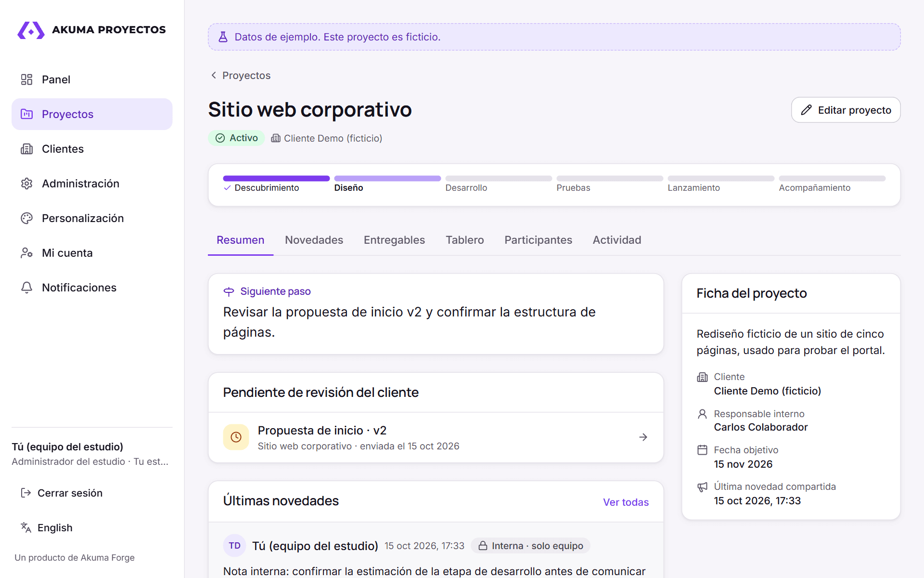Click the Clientes building icon in sidebar
The height and width of the screenshot is (578, 924).
coord(26,149)
